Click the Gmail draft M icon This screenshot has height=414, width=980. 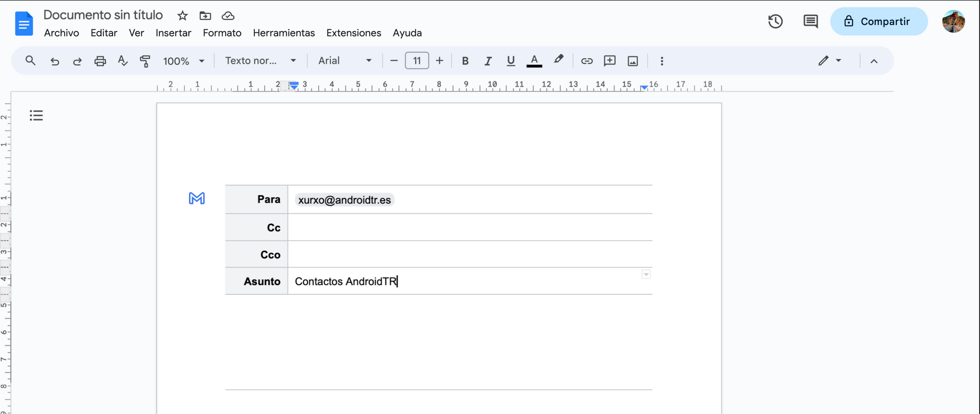pyautogui.click(x=196, y=198)
